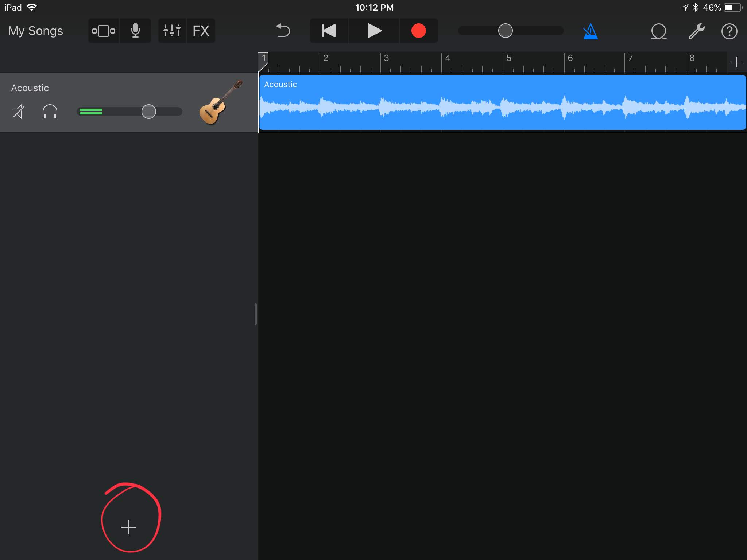
Task: Mute the Acoustic track
Action: [18, 112]
